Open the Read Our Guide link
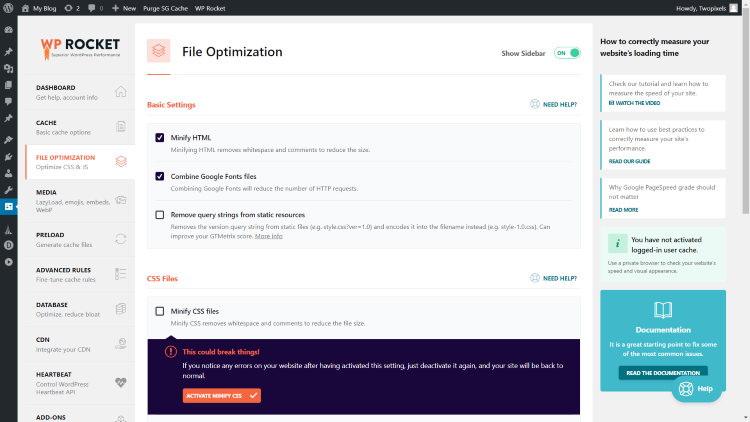The height and width of the screenshot is (422, 750). [x=629, y=161]
